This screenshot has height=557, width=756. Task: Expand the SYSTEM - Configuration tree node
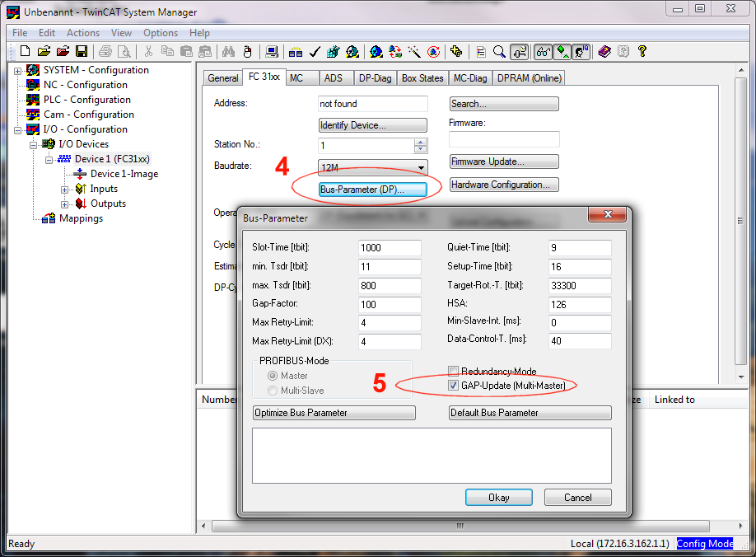point(18,71)
